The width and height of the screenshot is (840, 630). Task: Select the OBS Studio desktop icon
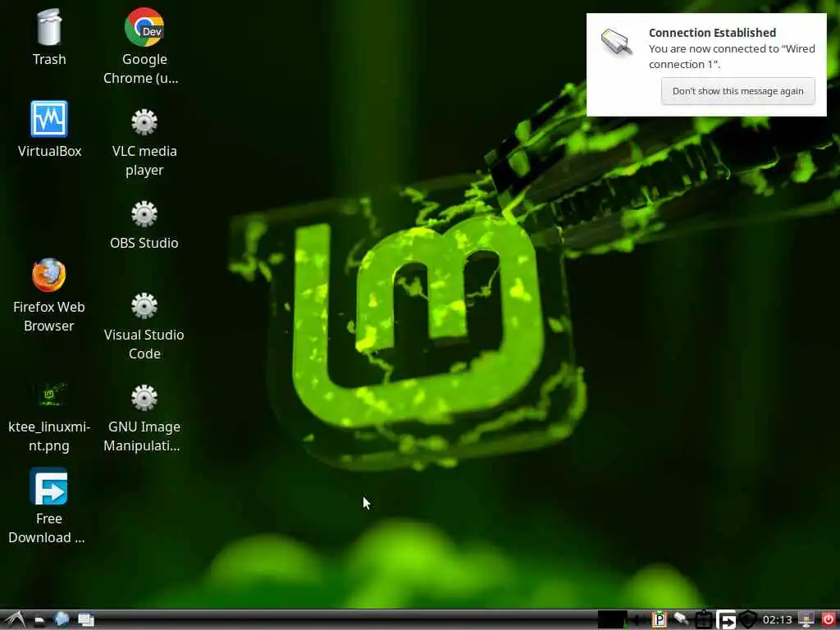[144, 214]
